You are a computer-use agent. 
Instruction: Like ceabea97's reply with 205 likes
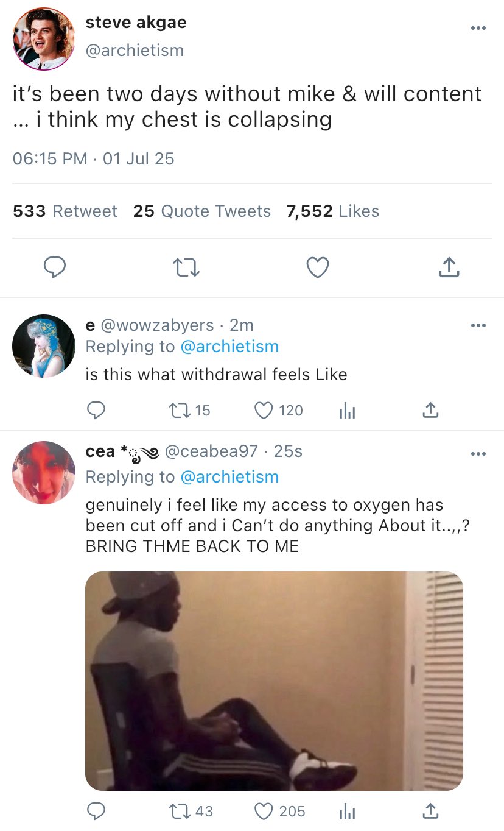[264, 811]
